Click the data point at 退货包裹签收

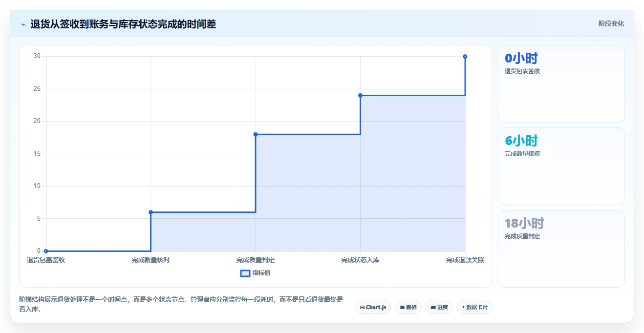point(46,251)
